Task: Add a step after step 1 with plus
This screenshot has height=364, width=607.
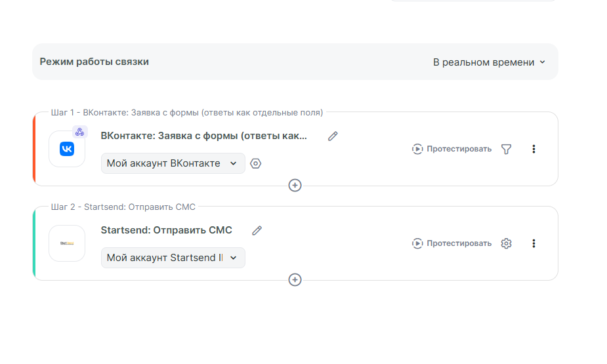Action: pos(295,186)
